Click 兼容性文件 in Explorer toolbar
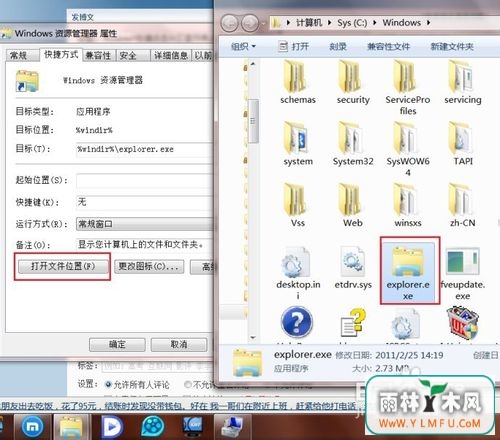 [388, 46]
